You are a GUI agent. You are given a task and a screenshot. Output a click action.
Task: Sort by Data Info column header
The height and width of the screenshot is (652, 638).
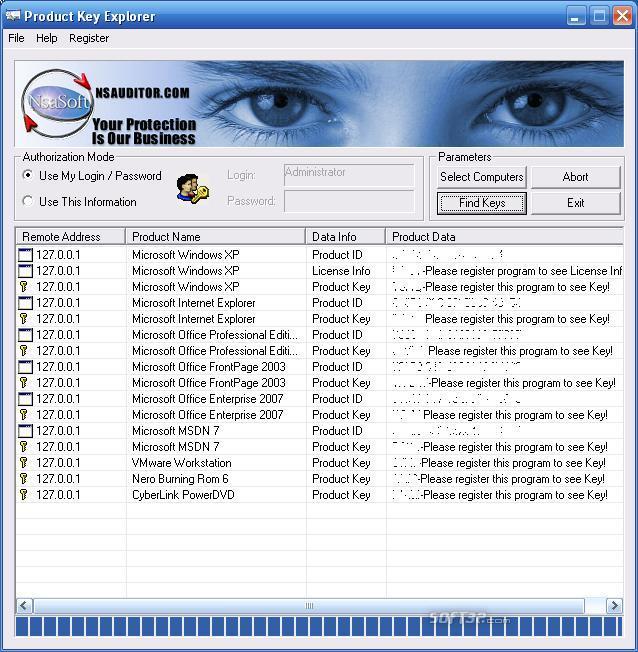(x=345, y=237)
